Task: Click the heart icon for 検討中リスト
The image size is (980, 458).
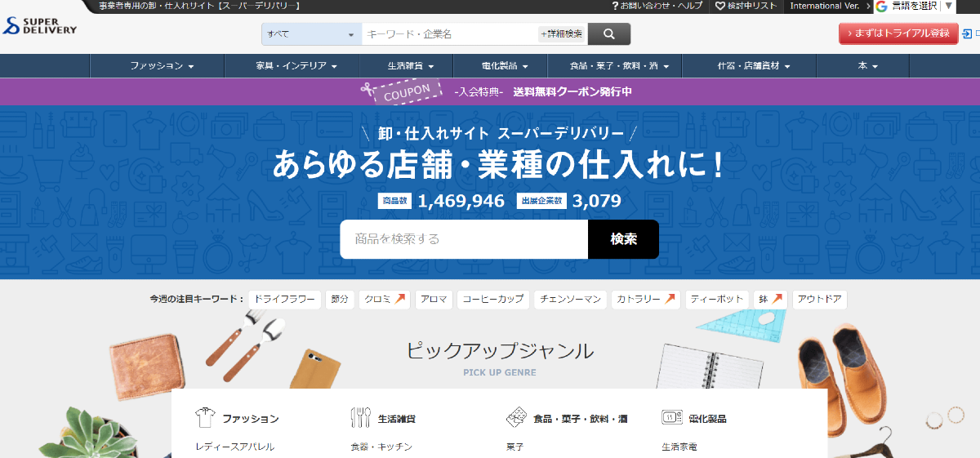Action: (x=720, y=6)
